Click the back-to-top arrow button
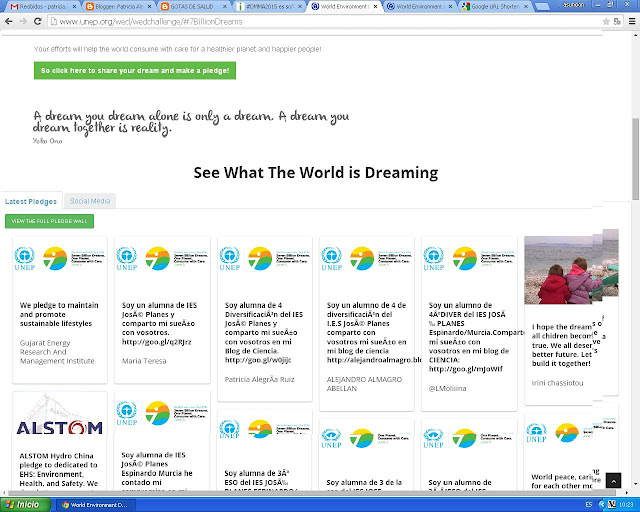The image size is (640, 512). coord(613,481)
